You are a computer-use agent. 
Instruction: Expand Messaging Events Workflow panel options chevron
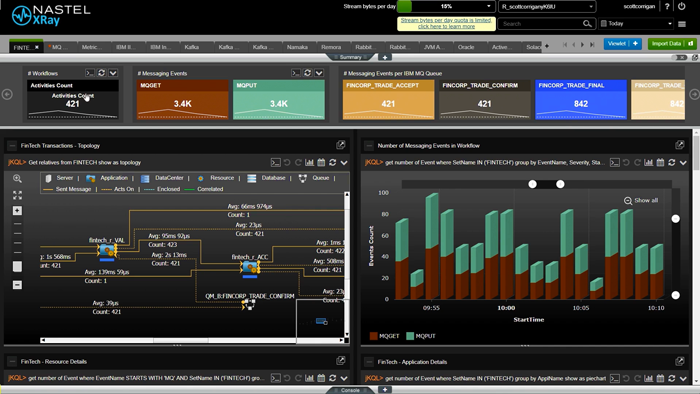[x=683, y=162]
